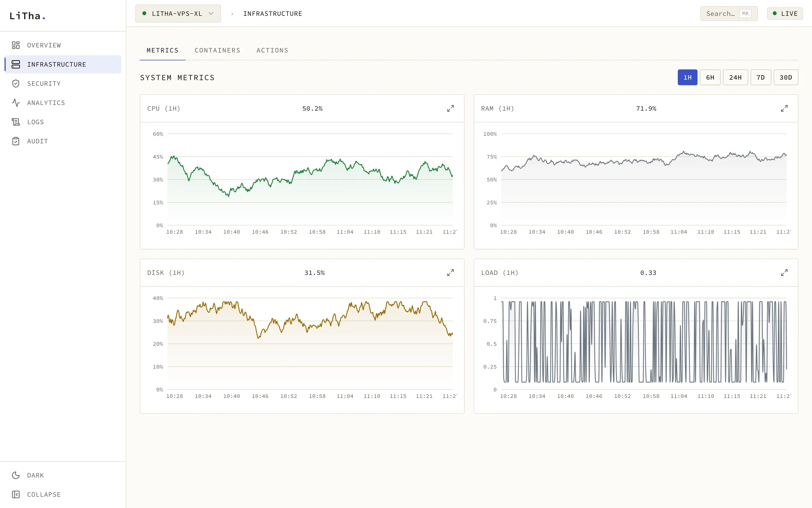
Task: Go to Security section label
Action: (x=44, y=84)
